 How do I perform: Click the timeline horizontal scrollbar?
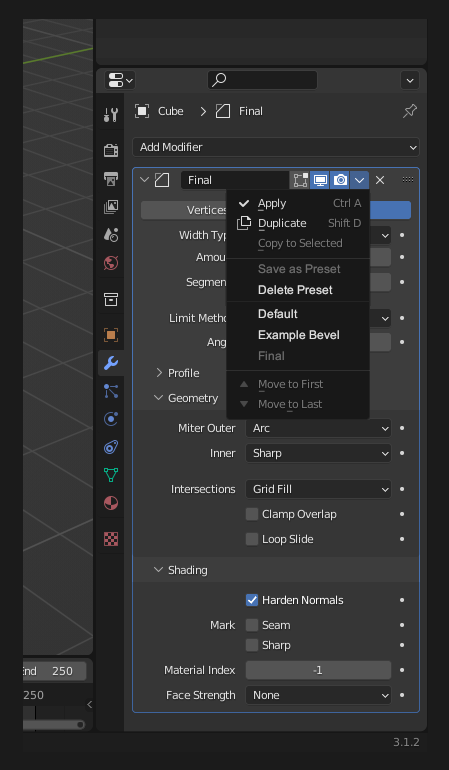(54, 724)
